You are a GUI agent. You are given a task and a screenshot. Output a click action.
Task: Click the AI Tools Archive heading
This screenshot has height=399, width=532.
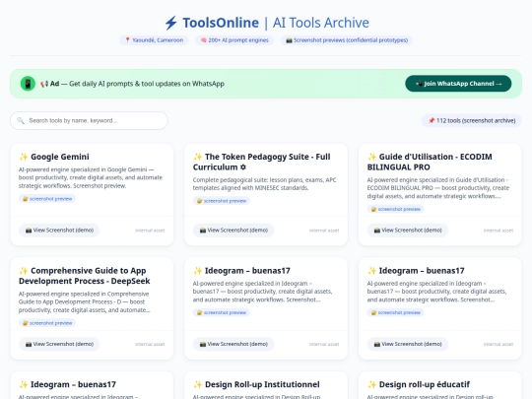320,23
